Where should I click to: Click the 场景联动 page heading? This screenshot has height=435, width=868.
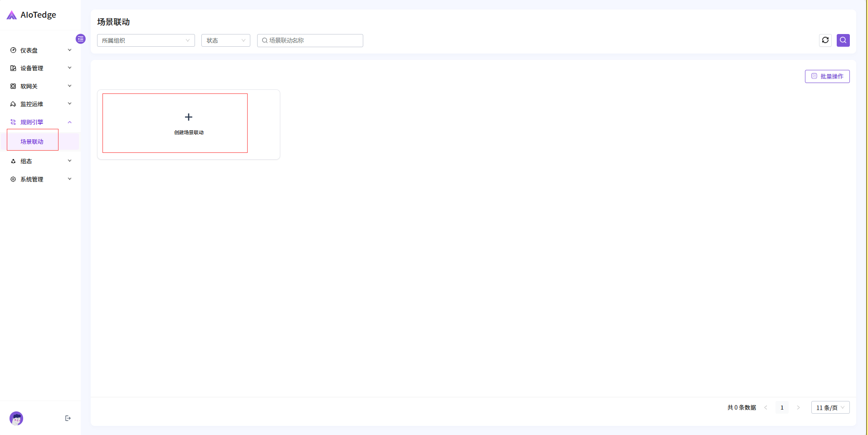coord(113,22)
